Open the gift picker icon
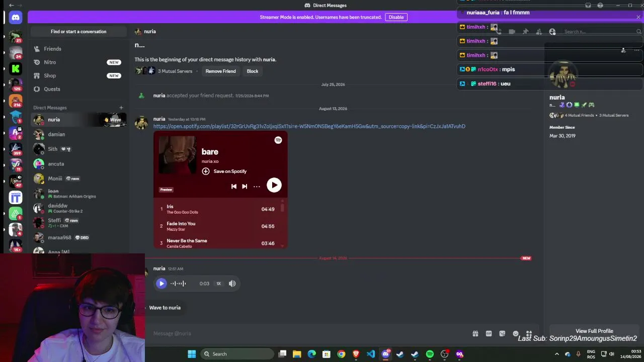644x362 pixels. point(475,333)
